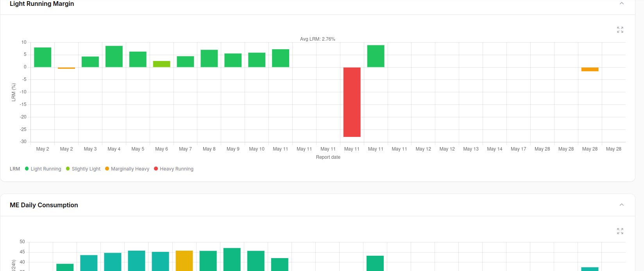Click the Report date axis title
This screenshot has width=644, height=271.
[x=328, y=157]
